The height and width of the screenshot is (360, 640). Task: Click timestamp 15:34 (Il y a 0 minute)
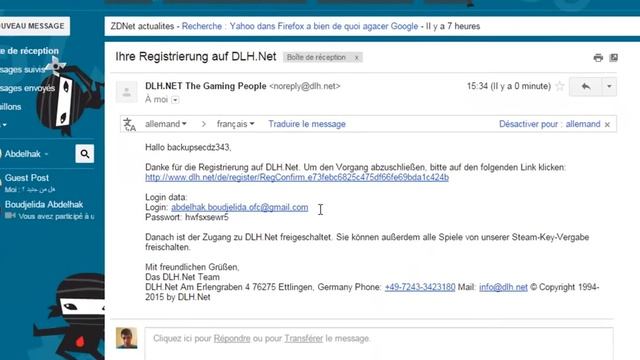click(509, 86)
